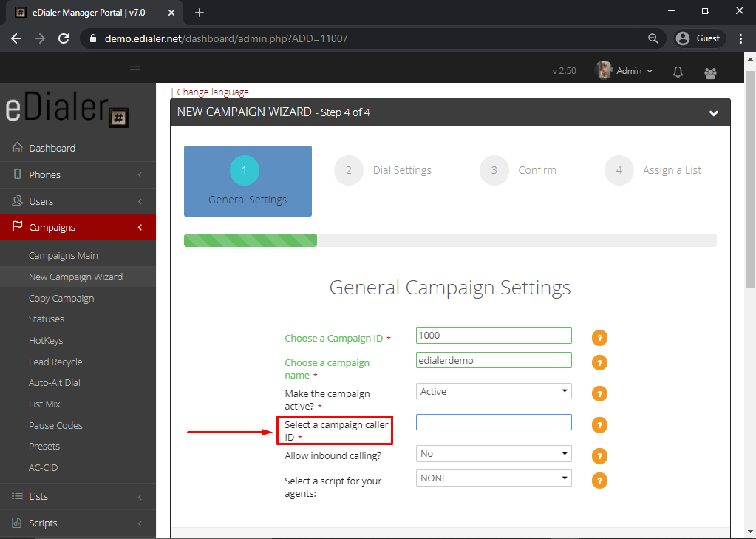Click the eDialer logo
Screen dimensions: 756x539
click(67, 109)
